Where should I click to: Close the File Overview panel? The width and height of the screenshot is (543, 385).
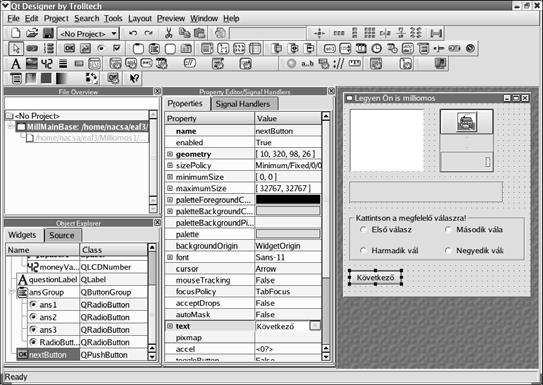(157, 91)
